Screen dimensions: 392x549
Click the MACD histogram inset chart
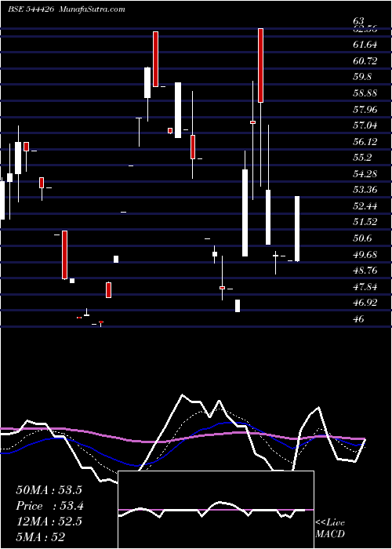pyautogui.click(x=216, y=510)
